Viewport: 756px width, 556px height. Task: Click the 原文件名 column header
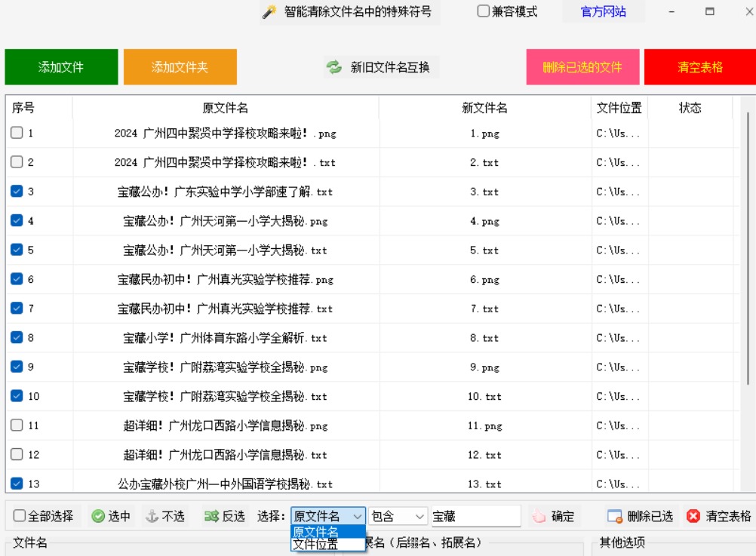pyautogui.click(x=226, y=108)
